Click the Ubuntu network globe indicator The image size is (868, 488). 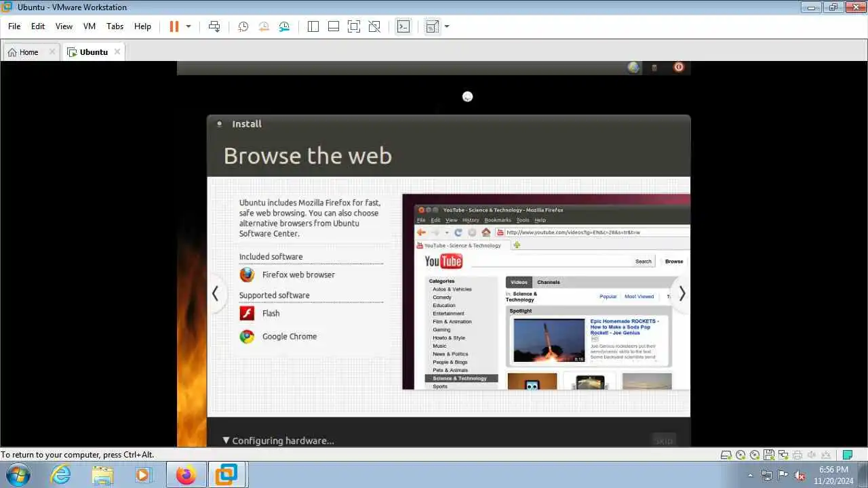[x=633, y=67]
